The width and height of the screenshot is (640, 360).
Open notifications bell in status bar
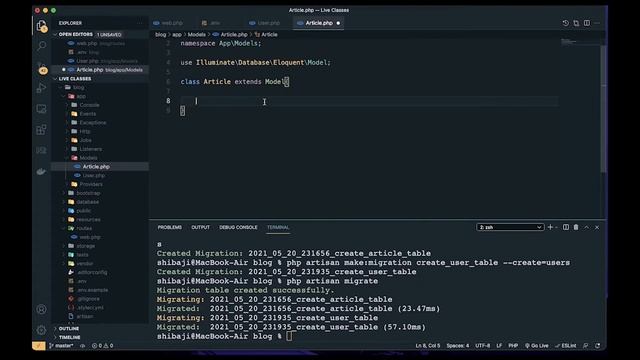(x=598, y=346)
